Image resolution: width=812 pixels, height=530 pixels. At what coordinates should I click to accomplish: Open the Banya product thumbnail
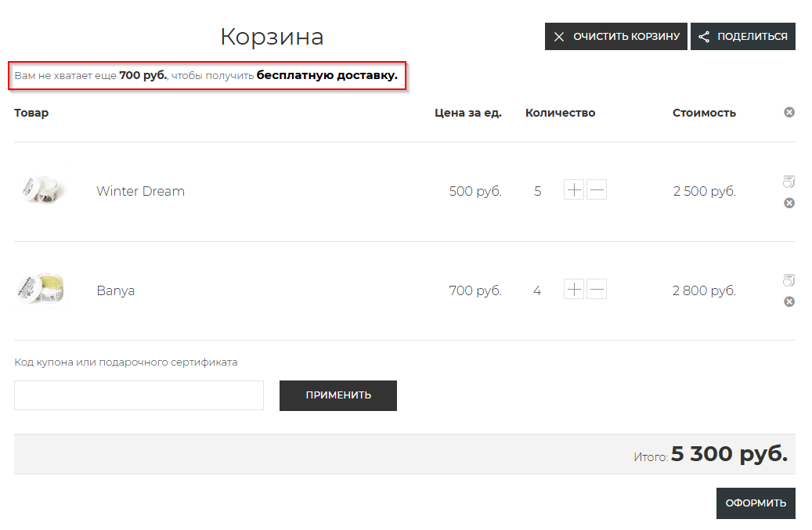click(x=41, y=290)
